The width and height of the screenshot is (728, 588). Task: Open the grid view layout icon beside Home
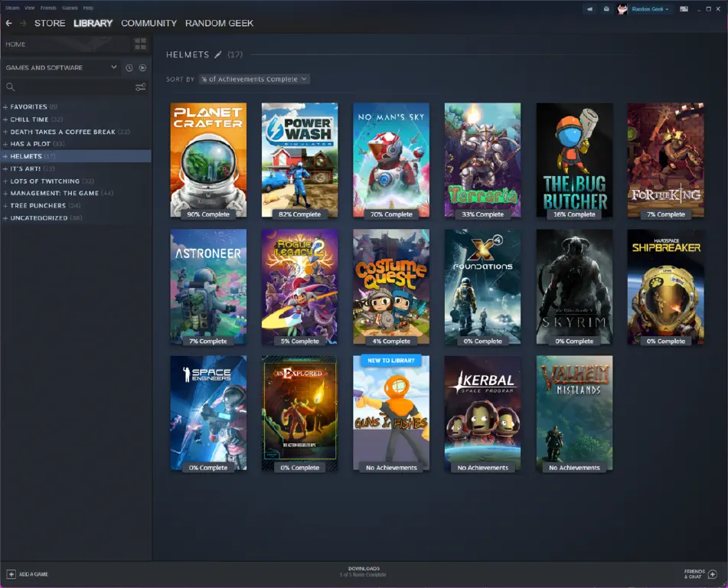(141, 44)
